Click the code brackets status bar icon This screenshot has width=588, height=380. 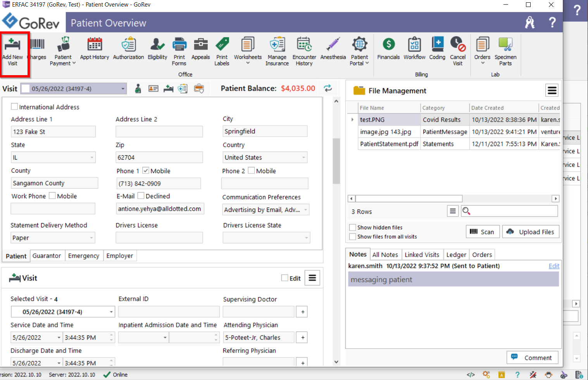coord(471,375)
